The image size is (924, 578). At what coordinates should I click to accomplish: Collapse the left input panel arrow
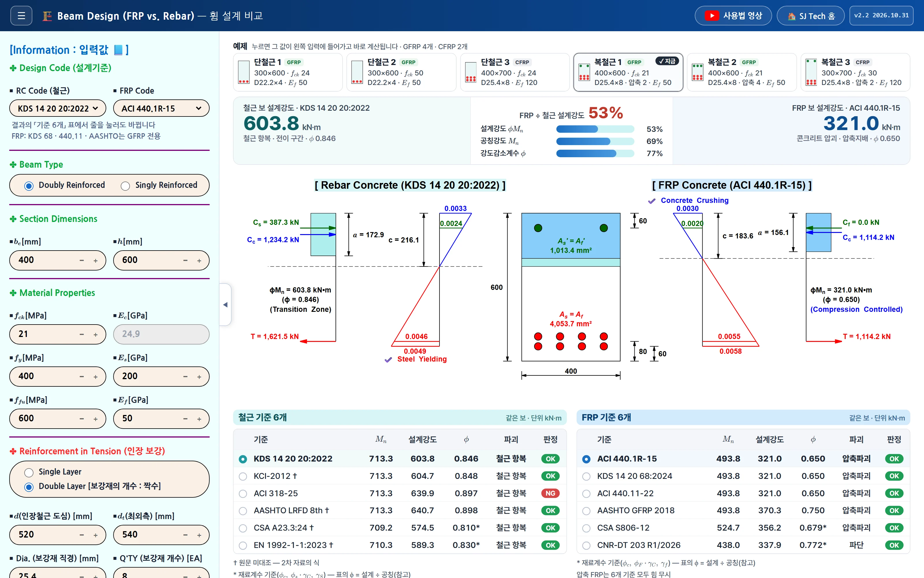tap(225, 305)
